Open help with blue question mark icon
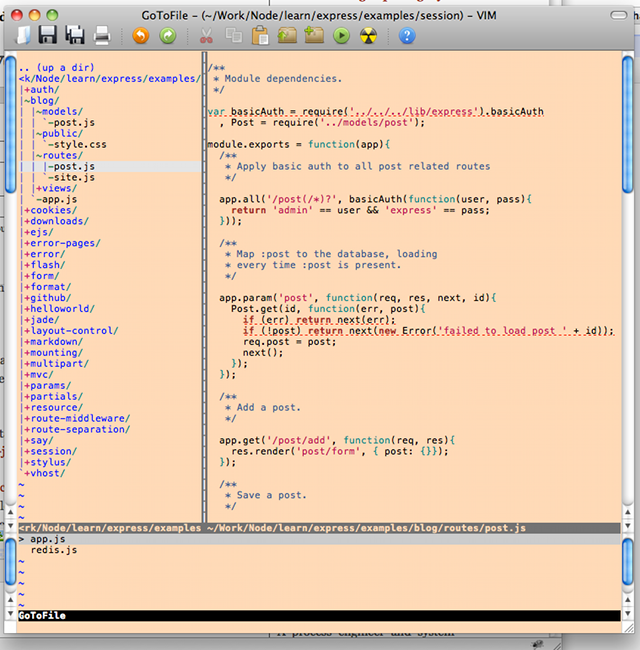Viewport: 640px width, 650px height. tap(407, 36)
